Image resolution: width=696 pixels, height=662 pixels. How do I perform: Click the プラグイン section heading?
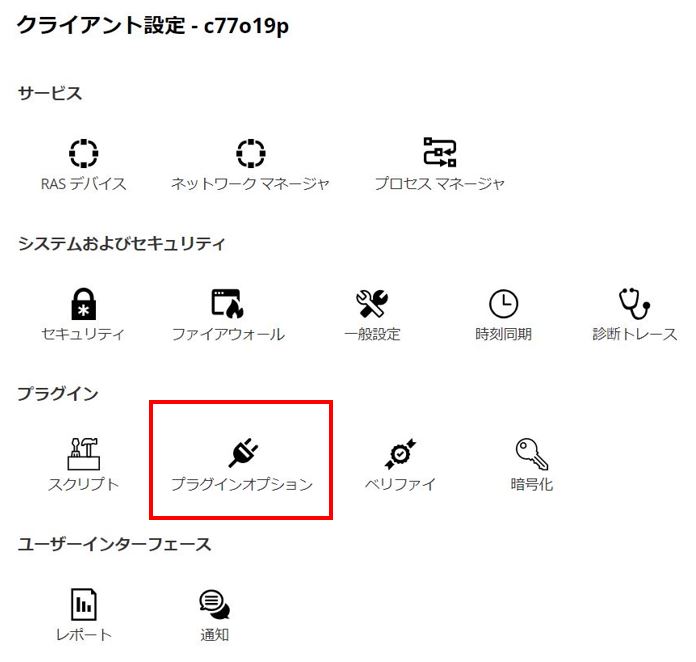click(x=58, y=393)
